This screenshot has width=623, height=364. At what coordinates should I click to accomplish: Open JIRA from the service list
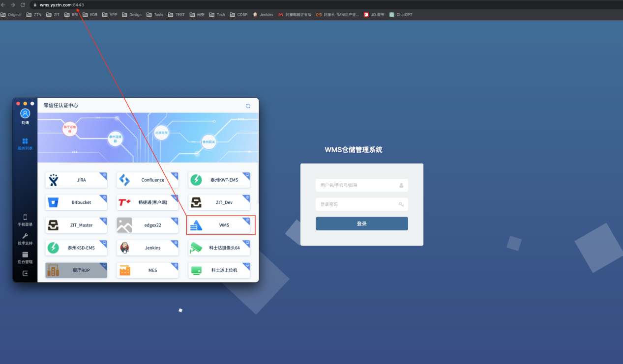pyautogui.click(x=76, y=179)
